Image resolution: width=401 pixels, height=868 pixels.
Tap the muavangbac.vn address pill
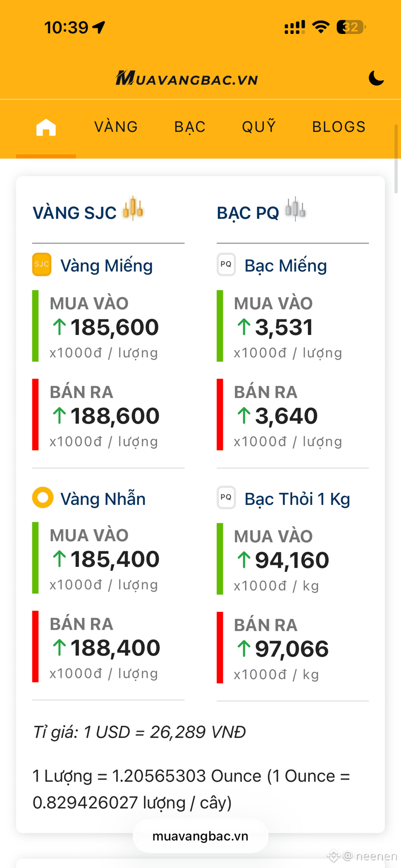pos(200,836)
